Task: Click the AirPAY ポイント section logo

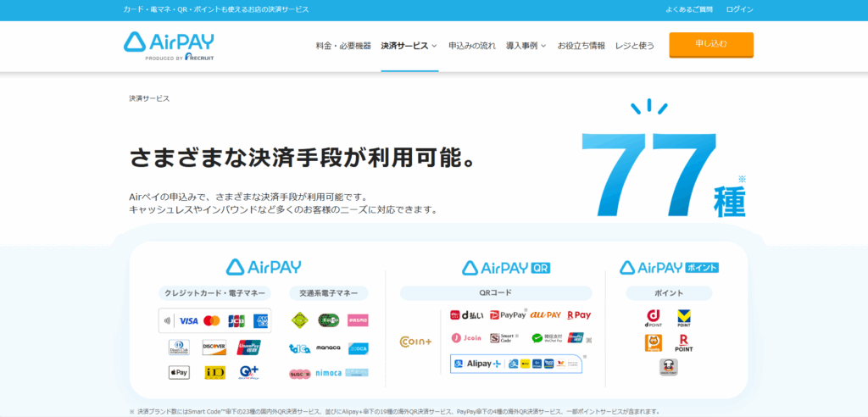Action: (669, 268)
